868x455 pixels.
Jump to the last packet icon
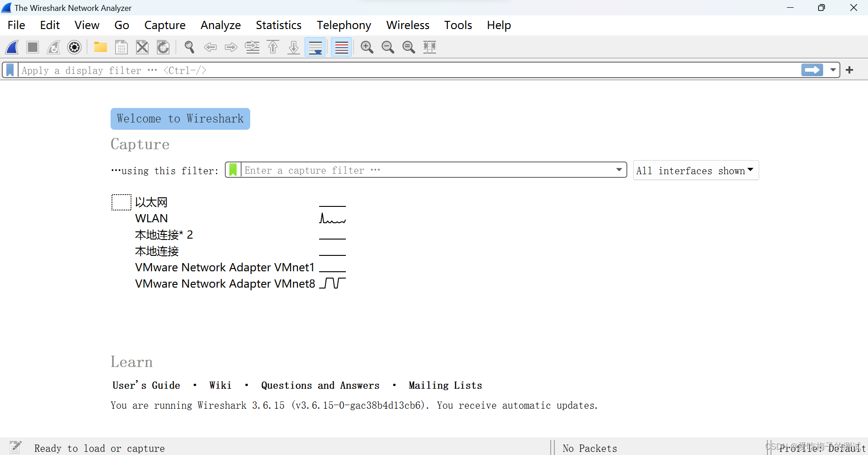(294, 47)
